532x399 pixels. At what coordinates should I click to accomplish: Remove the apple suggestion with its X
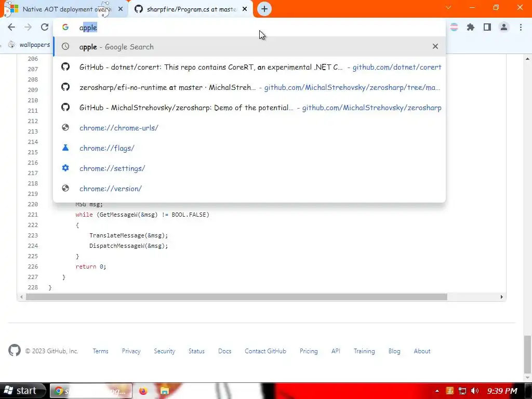(435, 46)
